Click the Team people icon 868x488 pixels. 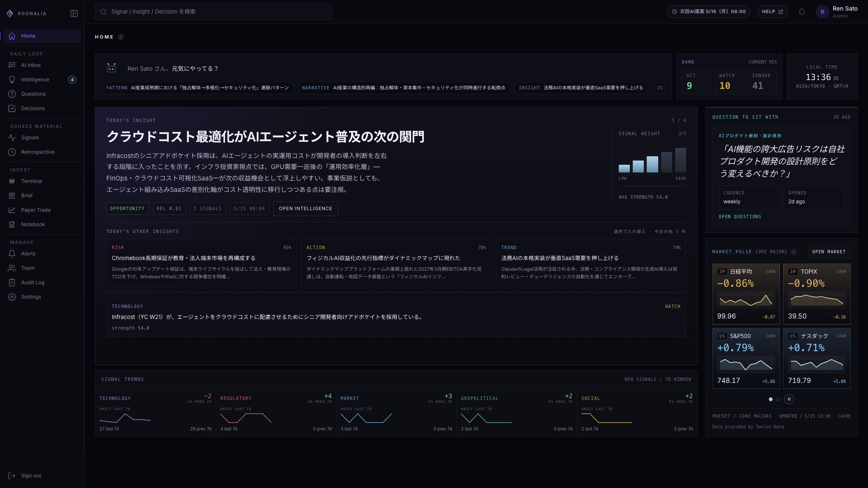(12, 268)
